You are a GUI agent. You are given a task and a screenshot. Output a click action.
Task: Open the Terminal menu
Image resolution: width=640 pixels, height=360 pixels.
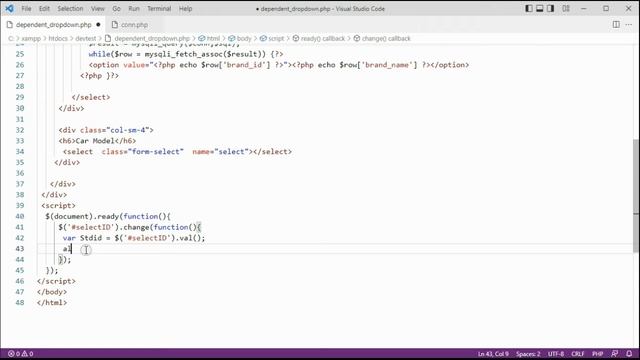coord(159,9)
